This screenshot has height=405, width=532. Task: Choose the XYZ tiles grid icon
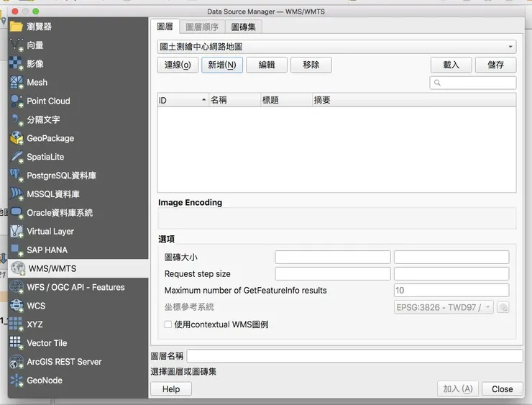coord(17,324)
